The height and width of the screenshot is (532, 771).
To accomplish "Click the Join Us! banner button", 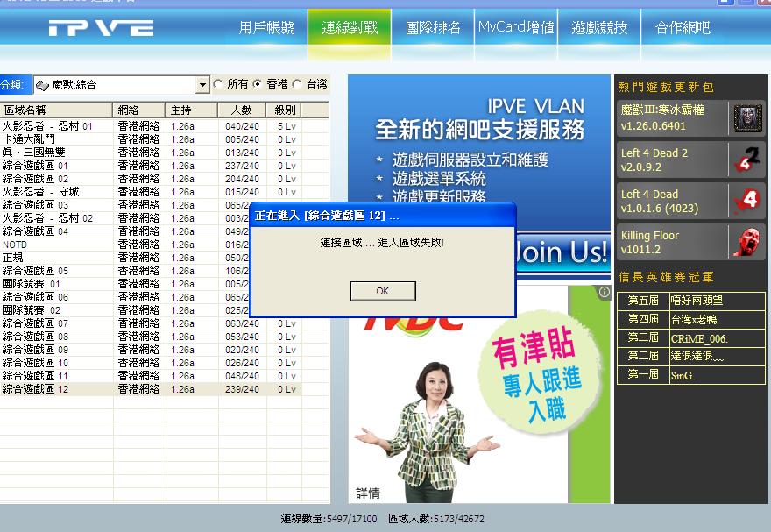I will pos(562,252).
